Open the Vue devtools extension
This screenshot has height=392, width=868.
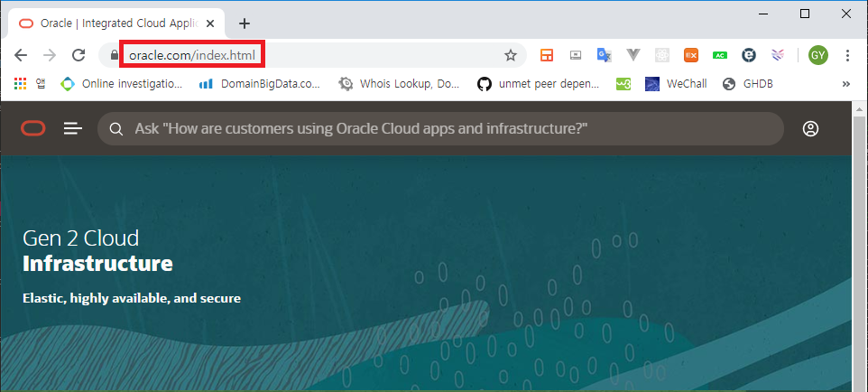(633, 55)
